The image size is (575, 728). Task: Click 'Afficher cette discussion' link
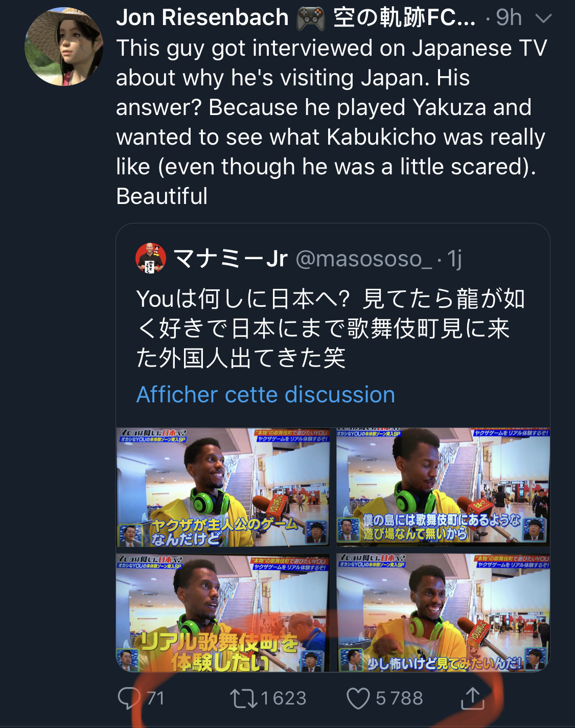click(x=266, y=395)
